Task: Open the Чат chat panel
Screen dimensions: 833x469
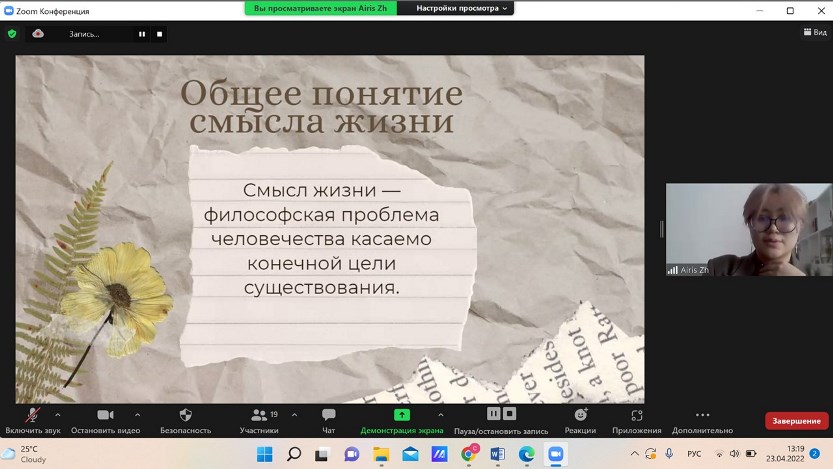Action: coord(328,415)
